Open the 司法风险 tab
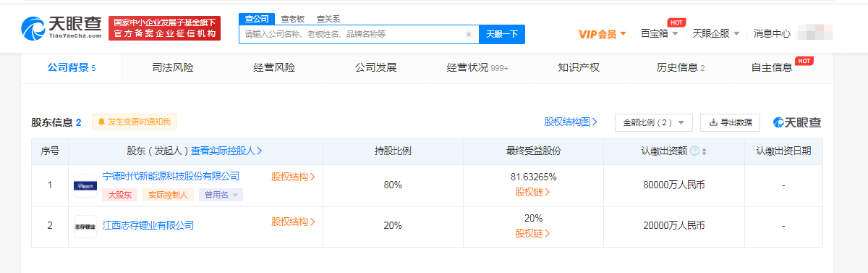The height and width of the screenshot is (273, 868). pos(173,67)
